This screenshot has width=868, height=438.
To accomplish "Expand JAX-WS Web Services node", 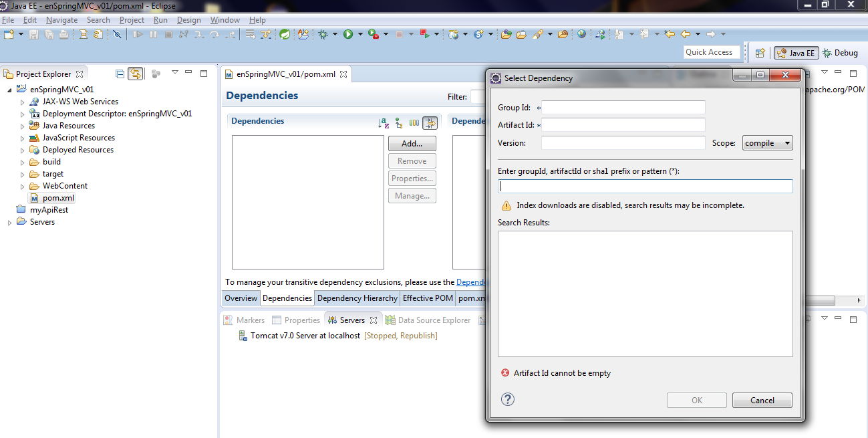I will click(22, 102).
